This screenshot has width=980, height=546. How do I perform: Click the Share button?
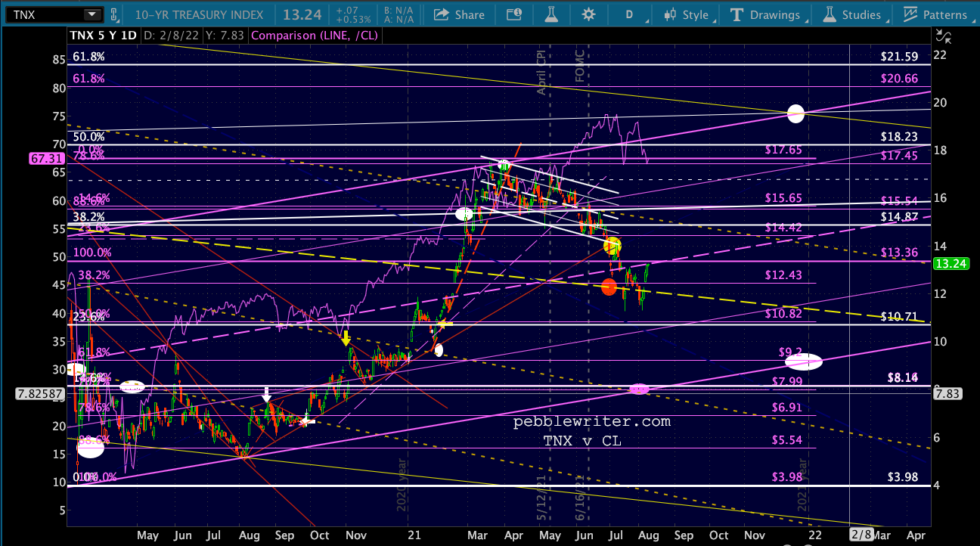point(460,14)
